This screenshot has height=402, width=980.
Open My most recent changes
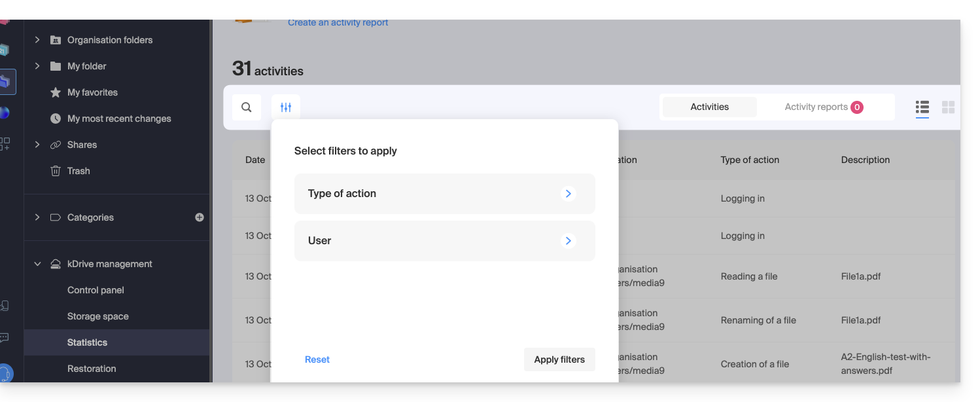(x=119, y=119)
